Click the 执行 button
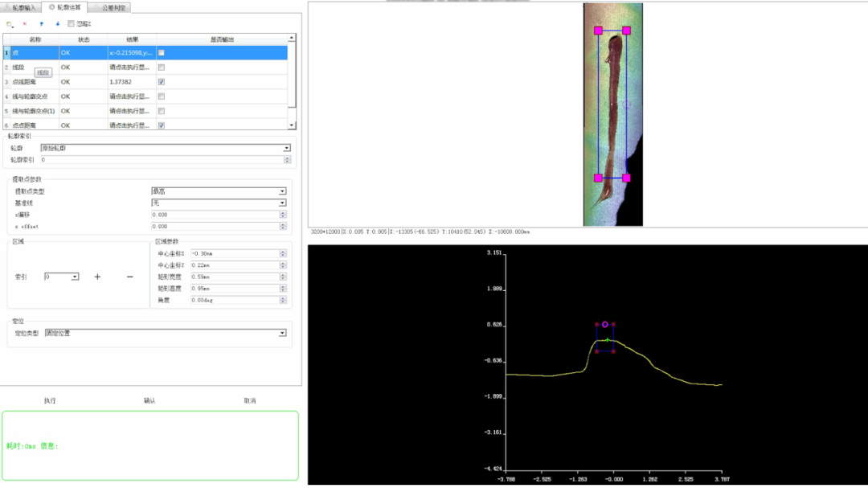This screenshot has height=488, width=868. [50, 400]
